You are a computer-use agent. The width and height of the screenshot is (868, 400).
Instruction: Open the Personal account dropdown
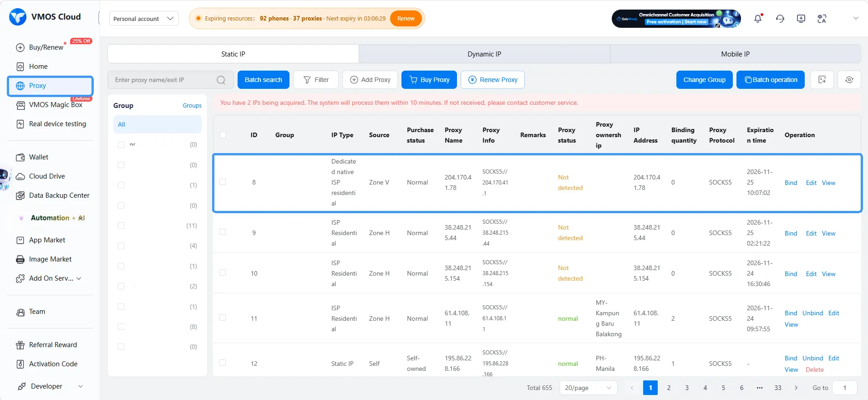144,19
